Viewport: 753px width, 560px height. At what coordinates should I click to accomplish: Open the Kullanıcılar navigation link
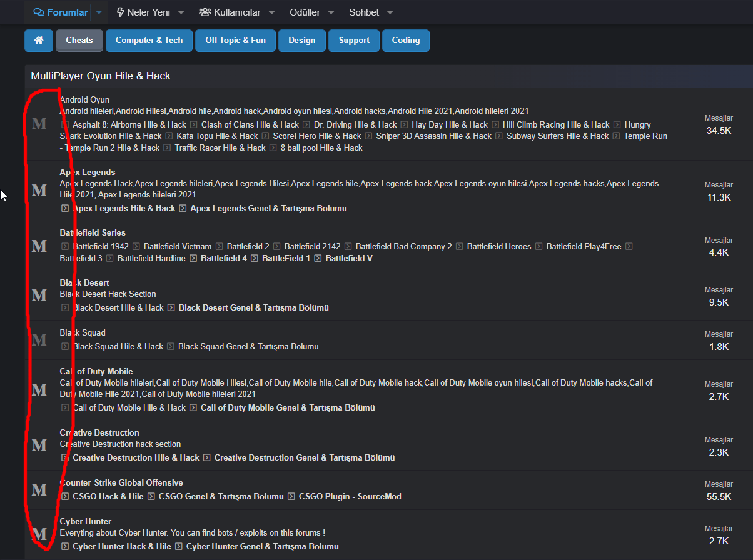[x=230, y=12]
